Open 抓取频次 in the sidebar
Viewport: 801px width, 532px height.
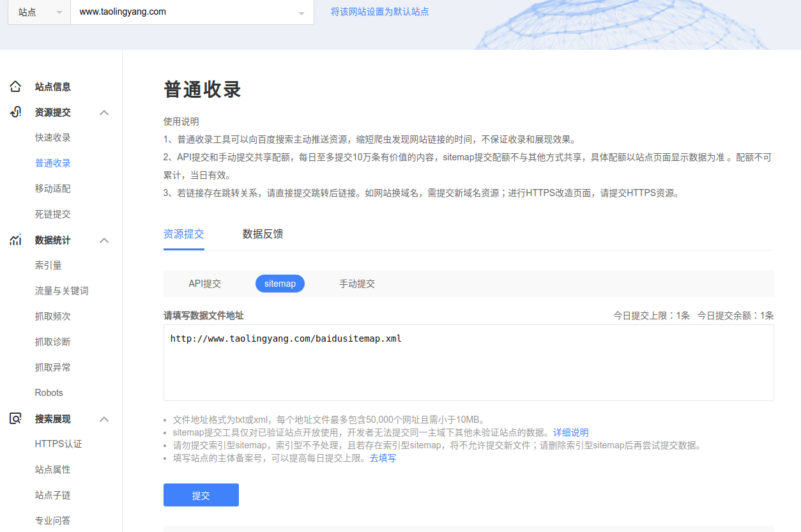pos(53,317)
